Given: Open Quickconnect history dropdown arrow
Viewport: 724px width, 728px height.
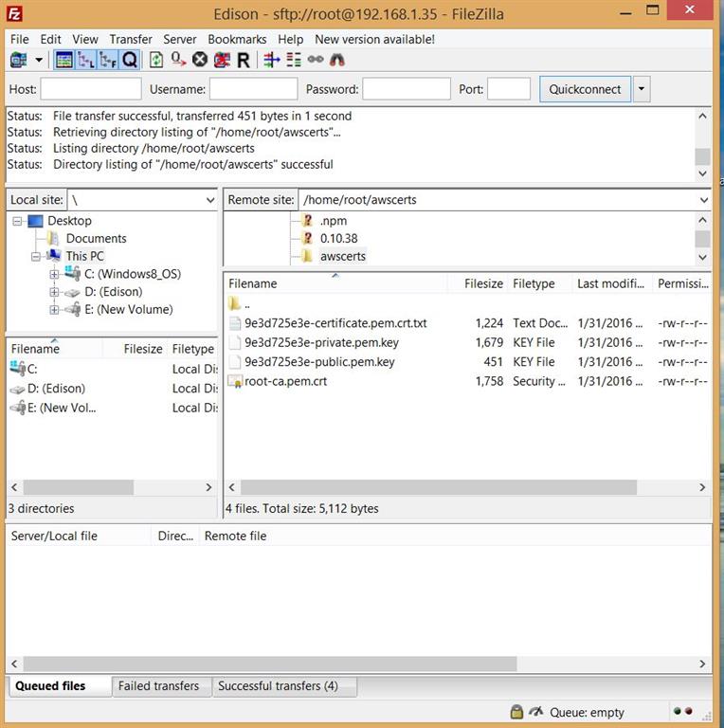Looking at the screenshot, I should tap(642, 89).
